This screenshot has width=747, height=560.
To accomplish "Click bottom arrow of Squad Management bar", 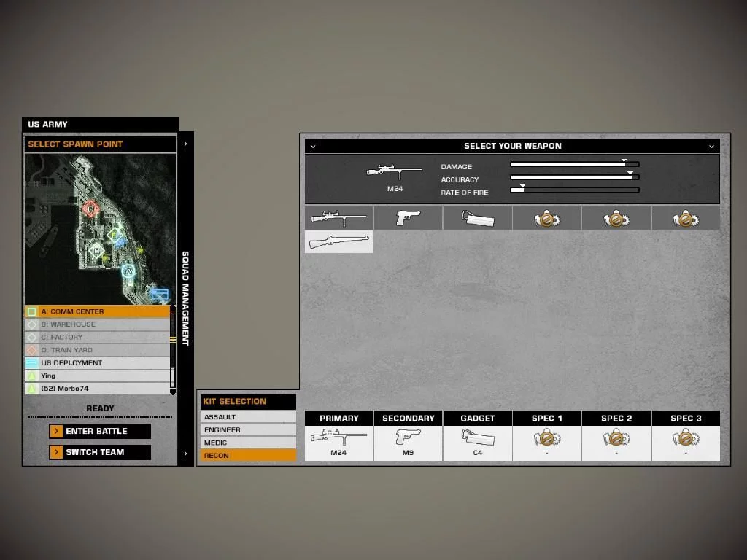I will 185,454.
